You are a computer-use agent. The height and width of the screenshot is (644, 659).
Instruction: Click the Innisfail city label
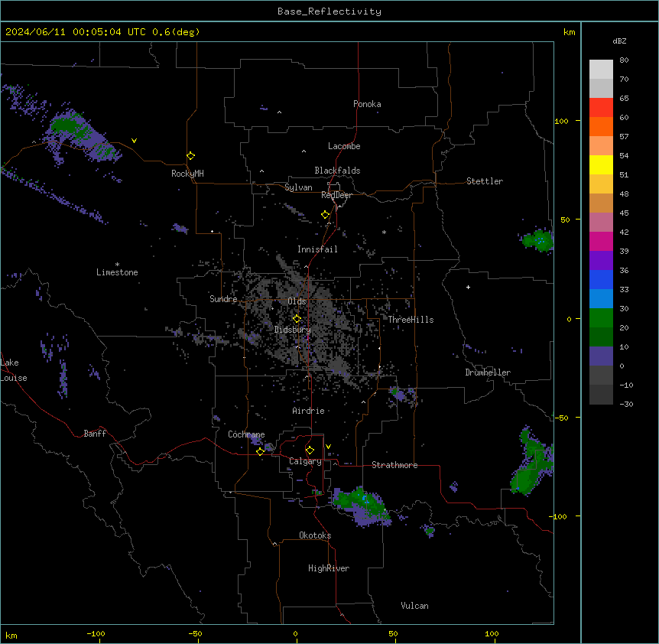click(317, 249)
